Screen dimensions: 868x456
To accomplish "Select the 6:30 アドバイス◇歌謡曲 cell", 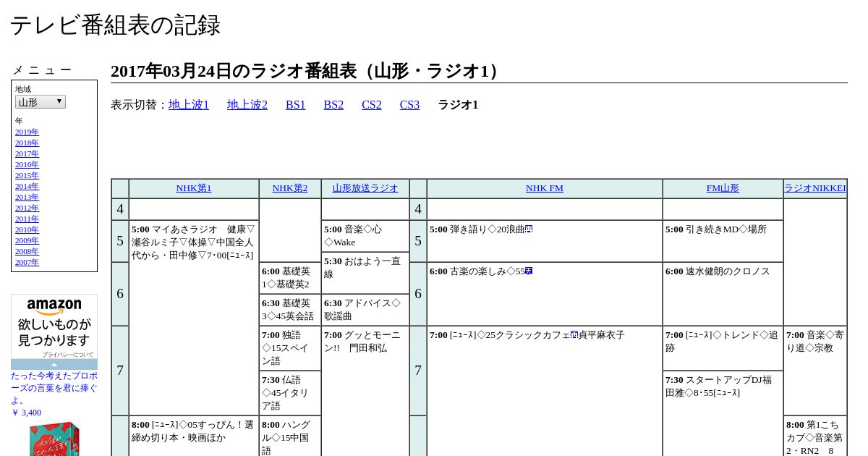I will (x=365, y=310).
